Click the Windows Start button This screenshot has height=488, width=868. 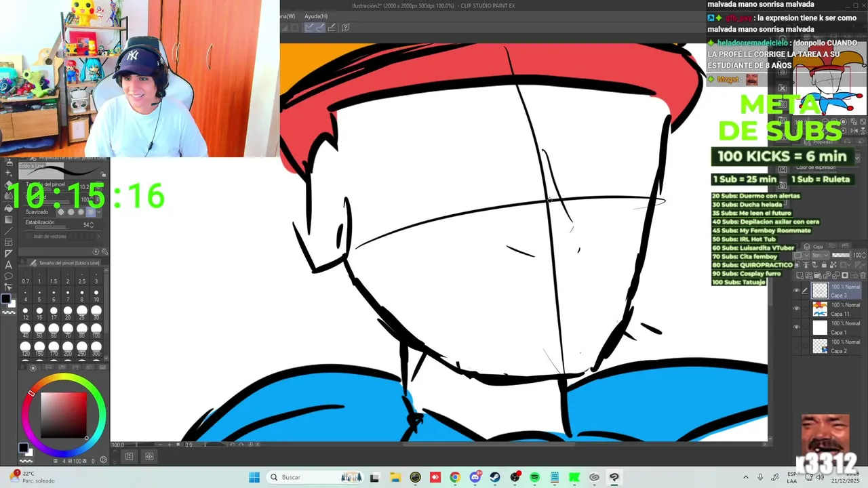[x=254, y=477]
